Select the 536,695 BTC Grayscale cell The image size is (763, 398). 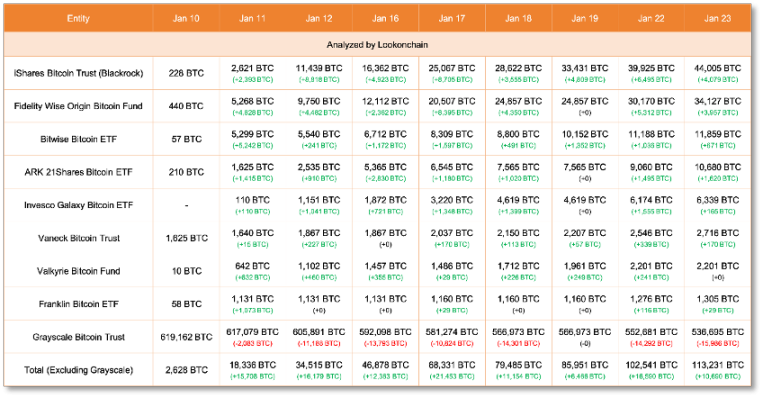(717, 332)
